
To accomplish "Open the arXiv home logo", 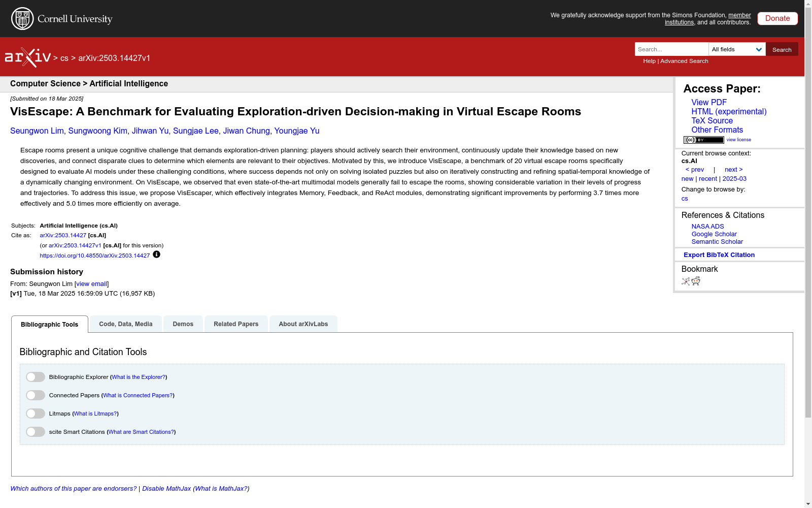I will click(x=28, y=57).
